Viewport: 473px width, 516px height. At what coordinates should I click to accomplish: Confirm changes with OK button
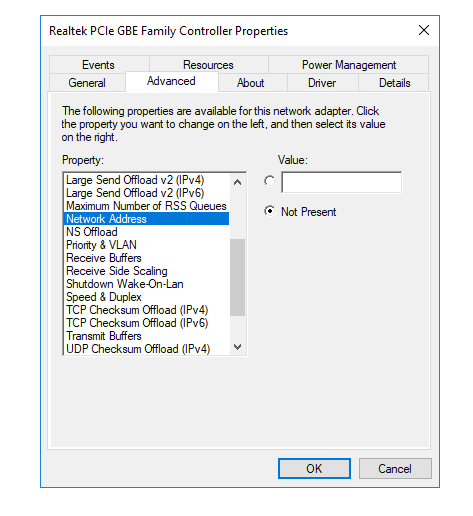[x=314, y=468]
